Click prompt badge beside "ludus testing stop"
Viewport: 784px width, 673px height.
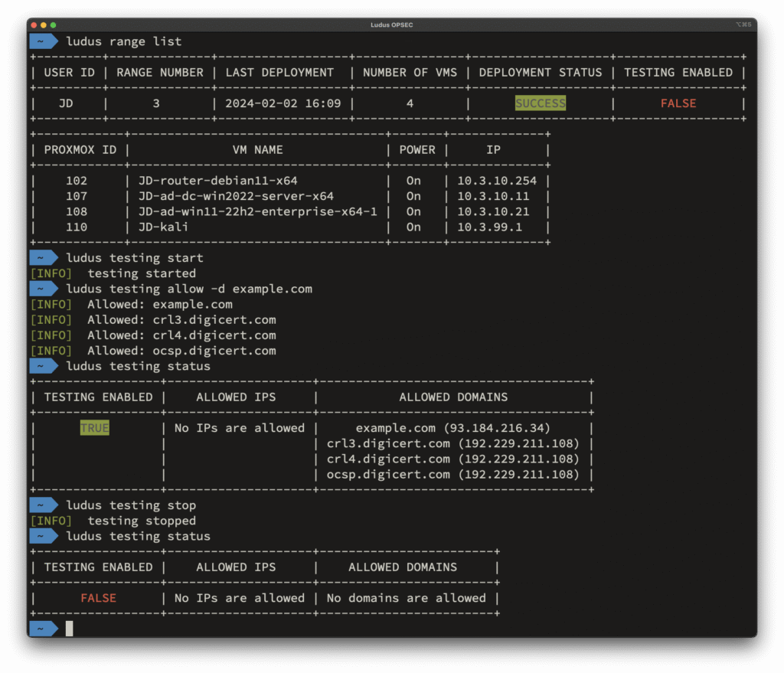click(x=44, y=505)
